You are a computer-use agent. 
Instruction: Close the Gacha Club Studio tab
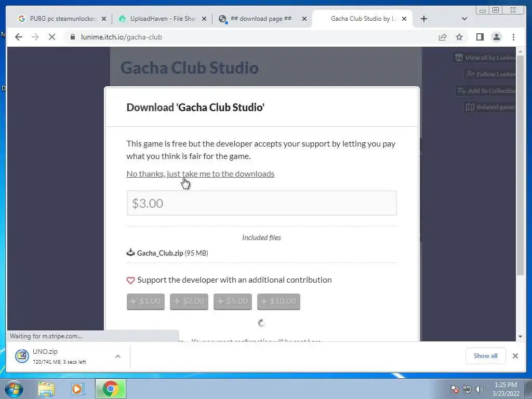tap(404, 19)
